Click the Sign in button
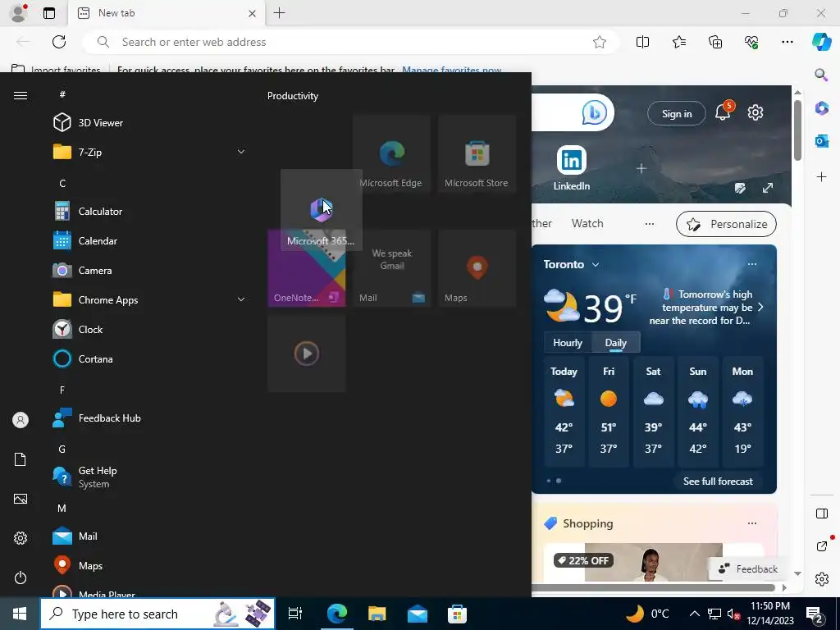The height and width of the screenshot is (630, 840). pyautogui.click(x=676, y=113)
